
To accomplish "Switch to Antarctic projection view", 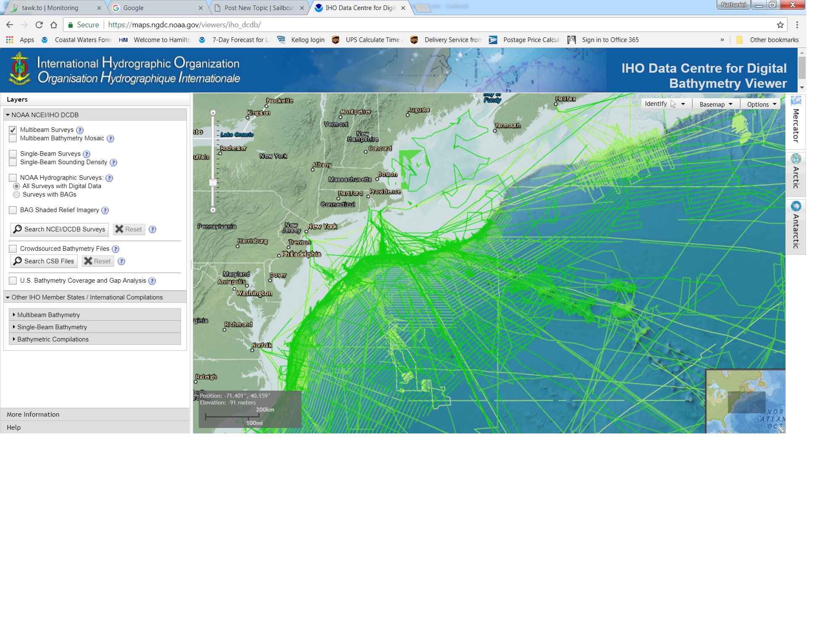I will 795,227.
